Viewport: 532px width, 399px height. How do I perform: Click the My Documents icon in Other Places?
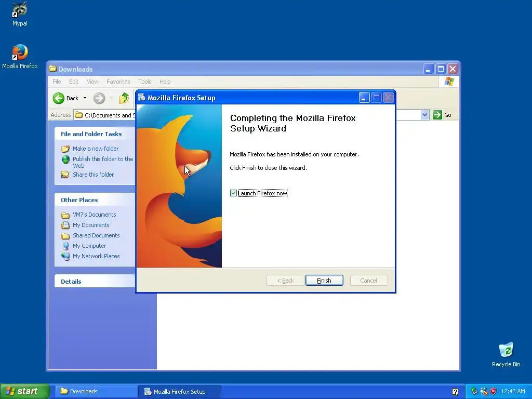click(x=65, y=225)
